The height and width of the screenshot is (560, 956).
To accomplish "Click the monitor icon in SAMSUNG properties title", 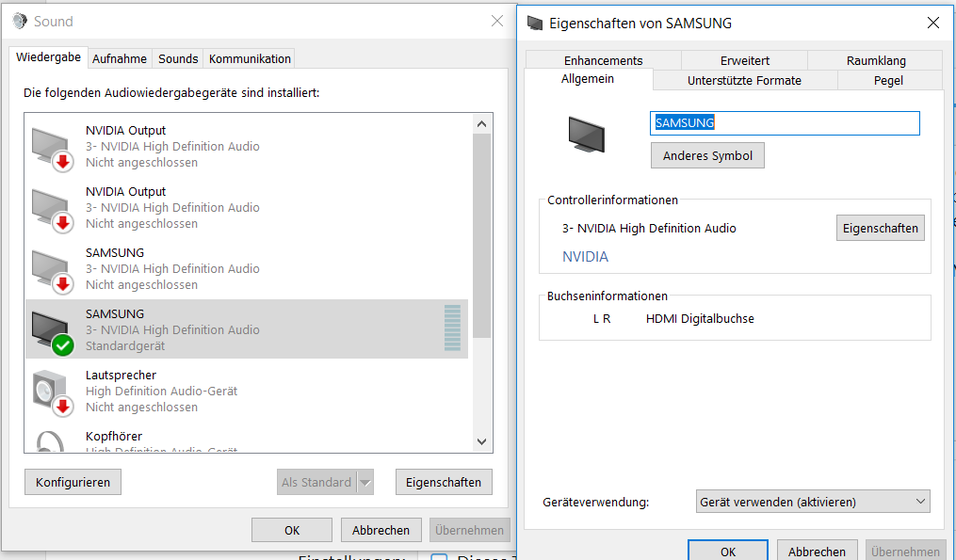I will 535,24.
